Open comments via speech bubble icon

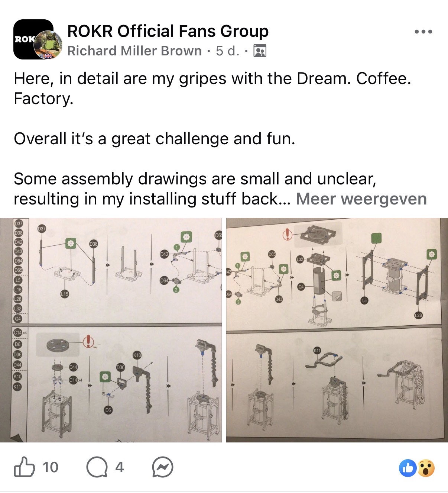pyautogui.click(x=97, y=467)
